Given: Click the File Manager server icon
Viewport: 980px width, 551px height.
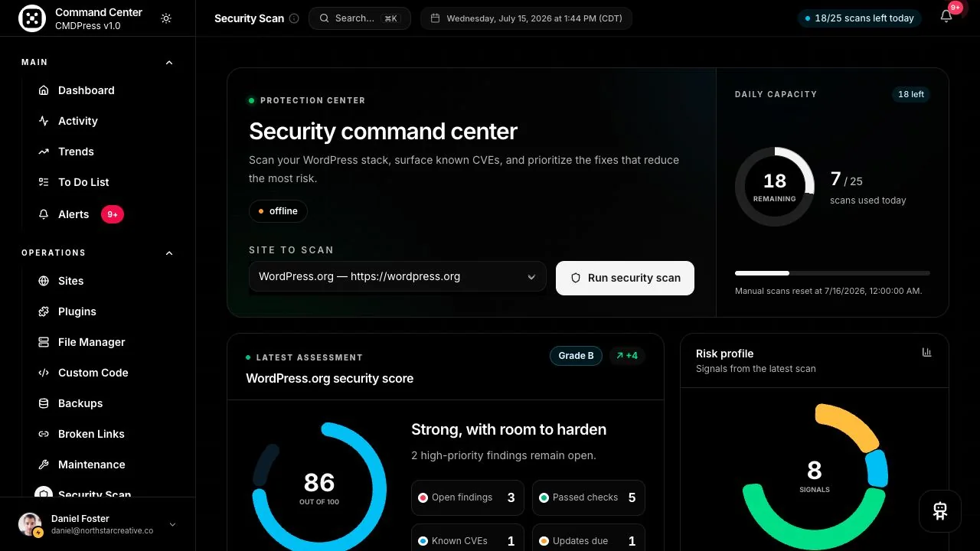Looking at the screenshot, I should (x=44, y=342).
